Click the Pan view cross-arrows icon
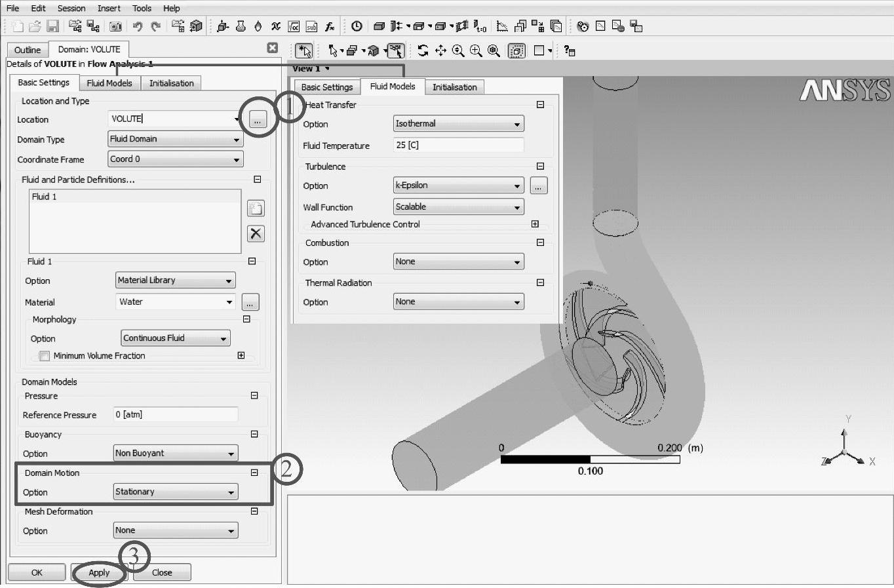Image resolution: width=894 pixels, height=588 pixels. [440, 50]
